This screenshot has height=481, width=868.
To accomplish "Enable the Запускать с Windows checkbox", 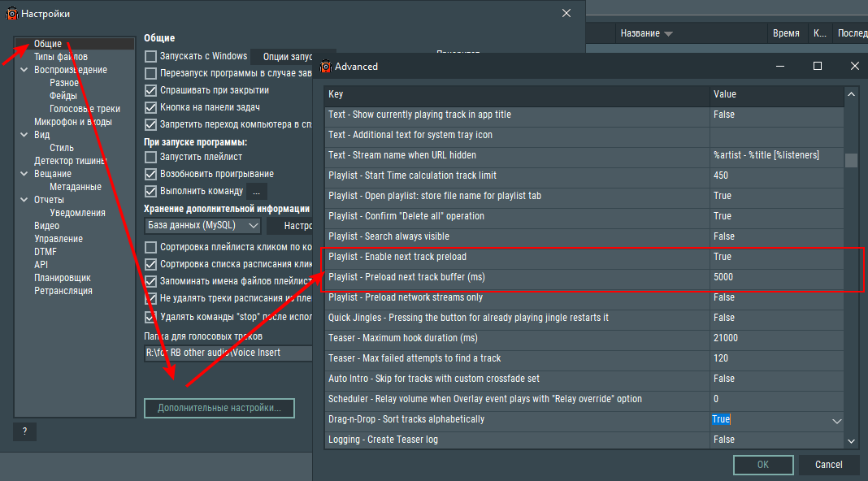I will coord(150,57).
